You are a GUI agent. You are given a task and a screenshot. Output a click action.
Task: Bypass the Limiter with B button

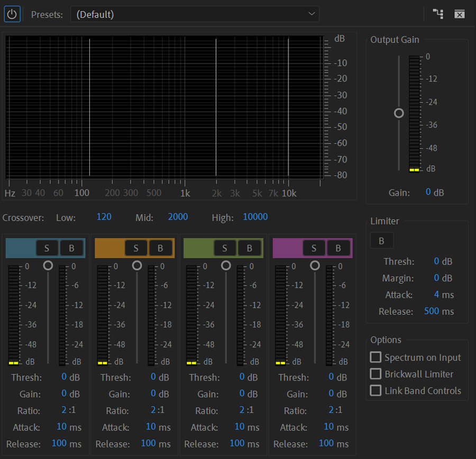381,241
